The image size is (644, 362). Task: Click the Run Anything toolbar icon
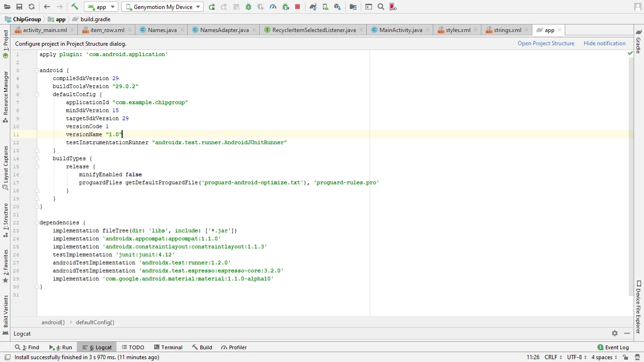click(369, 7)
